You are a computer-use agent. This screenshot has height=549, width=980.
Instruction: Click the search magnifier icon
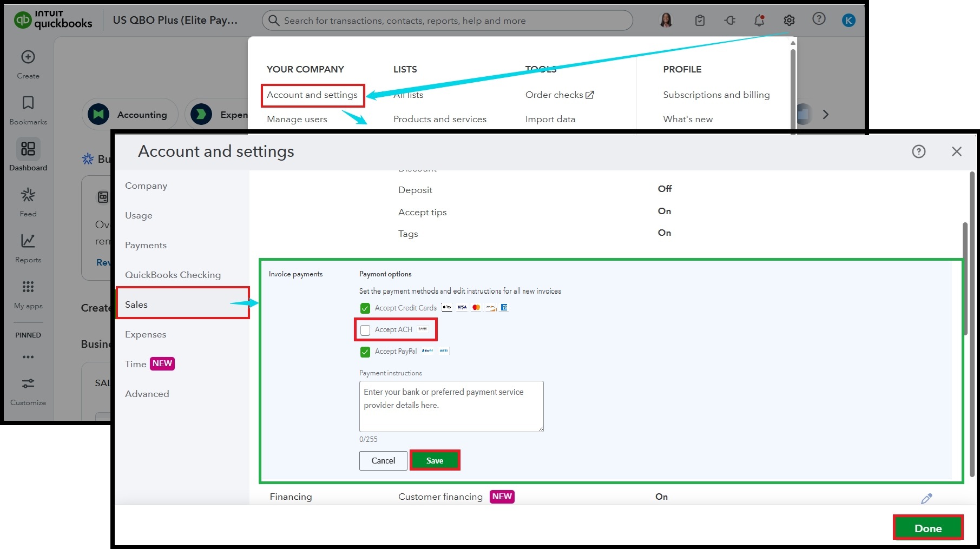[x=274, y=21]
